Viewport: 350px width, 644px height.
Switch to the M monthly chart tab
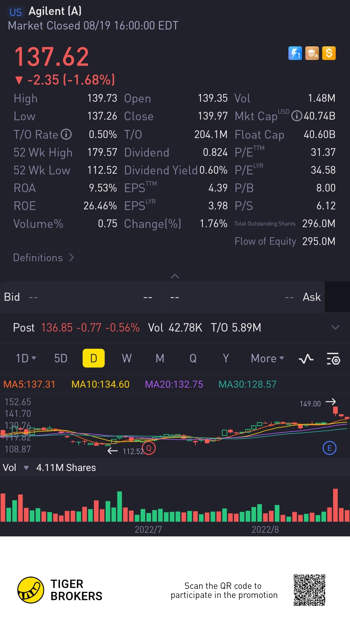coord(160,358)
